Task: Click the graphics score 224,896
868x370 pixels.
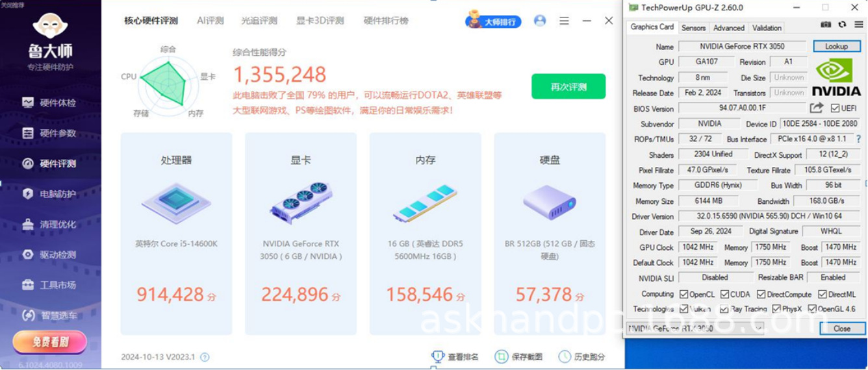Action: point(295,295)
